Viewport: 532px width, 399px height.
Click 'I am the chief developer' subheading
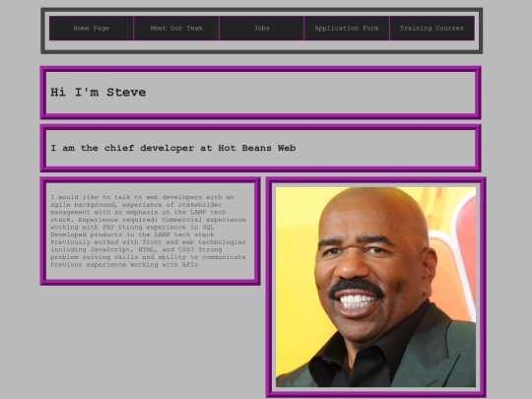click(173, 148)
